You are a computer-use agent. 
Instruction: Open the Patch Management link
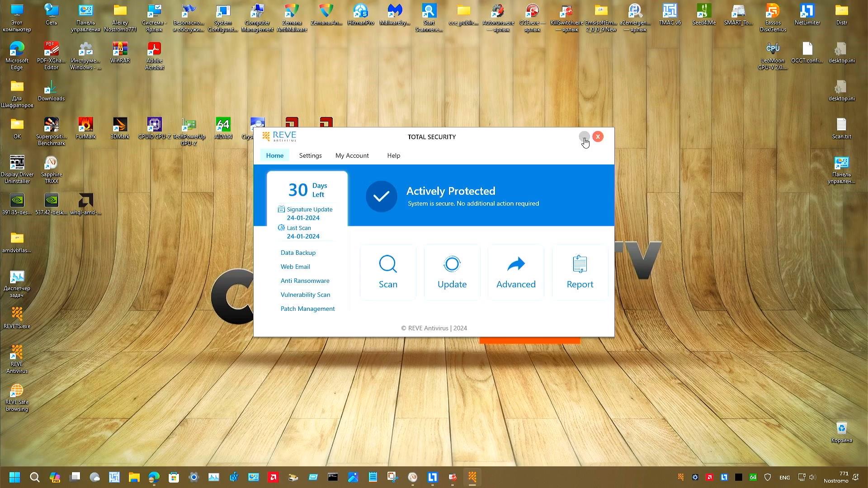pyautogui.click(x=307, y=309)
